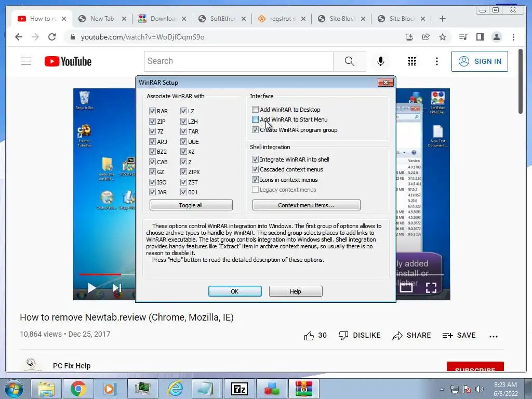This screenshot has width=532, height=399.
Task: Click DISLIKE on the video
Action: [x=360, y=336]
